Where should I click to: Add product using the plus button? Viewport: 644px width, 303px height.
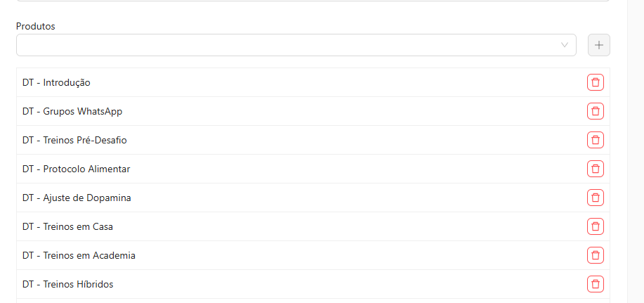tap(599, 45)
